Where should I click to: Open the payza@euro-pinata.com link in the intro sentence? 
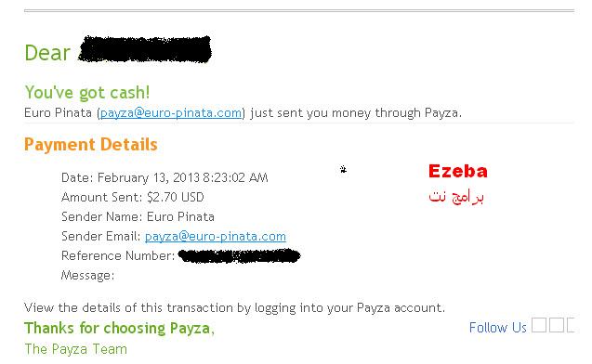click(x=171, y=112)
